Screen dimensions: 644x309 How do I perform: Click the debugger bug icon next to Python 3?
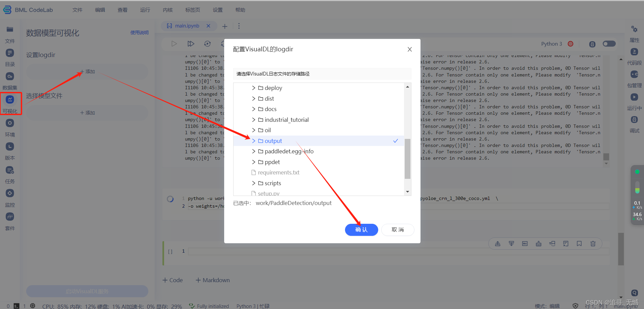pyautogui.click(x=592, y=44)
